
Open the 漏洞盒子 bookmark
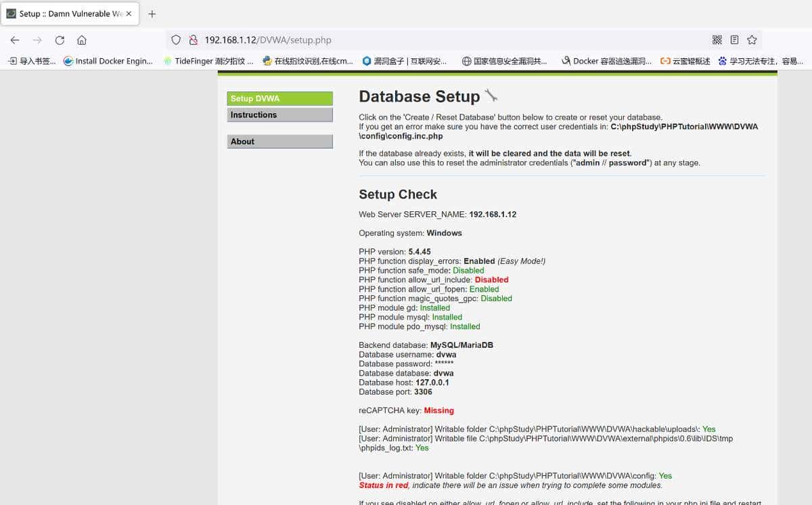405,61
